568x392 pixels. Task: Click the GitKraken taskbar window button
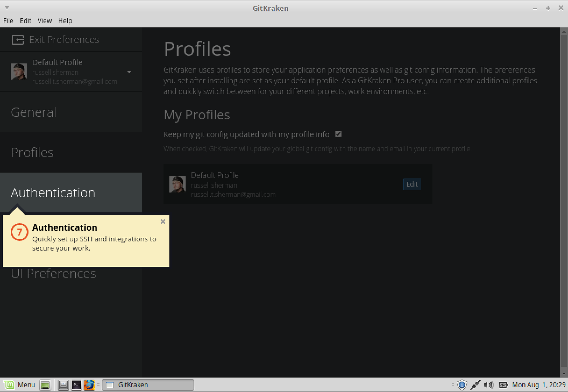pyautogui.click(x=148, y=385)
